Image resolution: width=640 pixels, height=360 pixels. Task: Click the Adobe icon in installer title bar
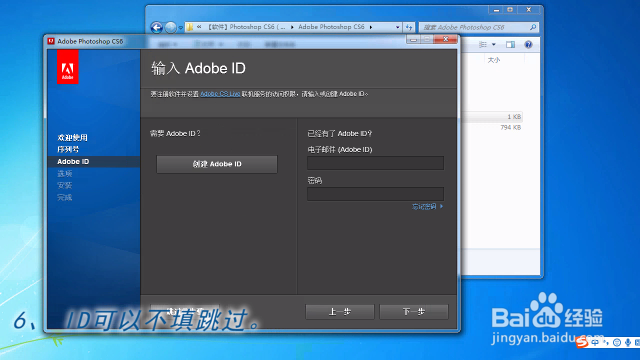51,41
